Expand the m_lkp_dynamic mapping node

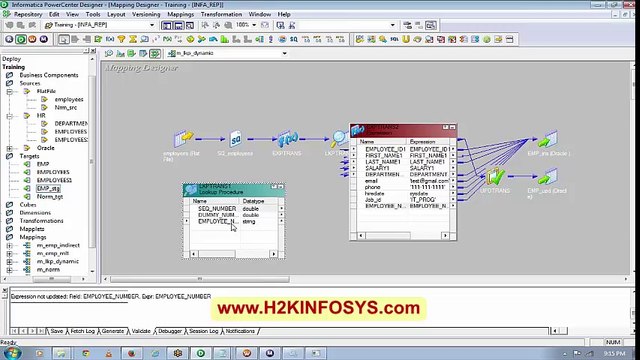[9, 262]
